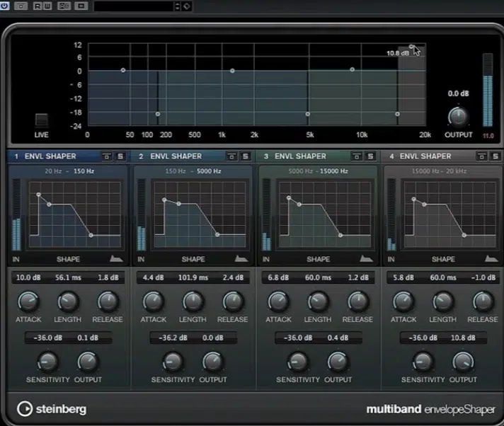The height and width of the screenshot is (426, 504).
Task: Click band 1 RELEASE knob
Action: click(108, 302)
